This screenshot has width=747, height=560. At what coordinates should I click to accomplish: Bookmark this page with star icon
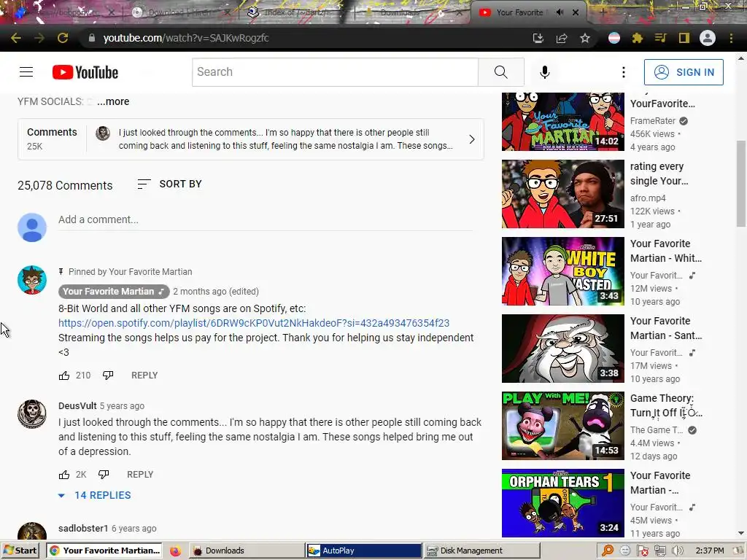585,38
